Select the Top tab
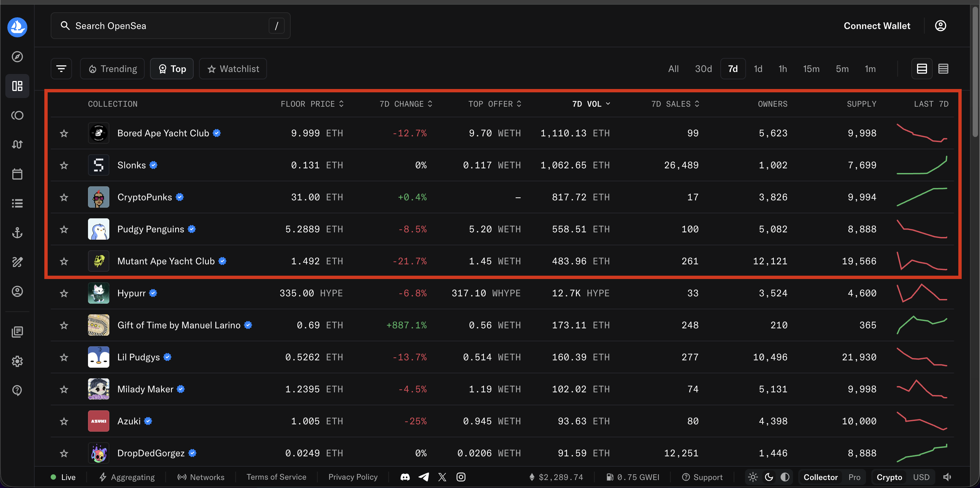Viewport: 980px width, 488px height. pyautogui.click(x=172, y=69)
